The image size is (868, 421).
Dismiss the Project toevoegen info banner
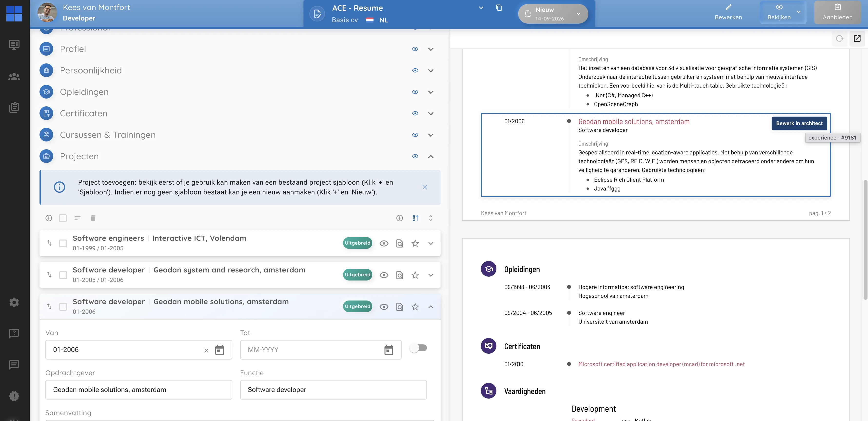[425, 187]
